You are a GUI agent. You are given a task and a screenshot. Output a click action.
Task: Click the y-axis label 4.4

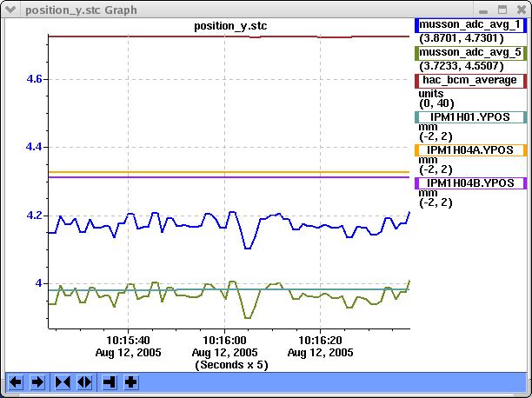coord(34,147)
